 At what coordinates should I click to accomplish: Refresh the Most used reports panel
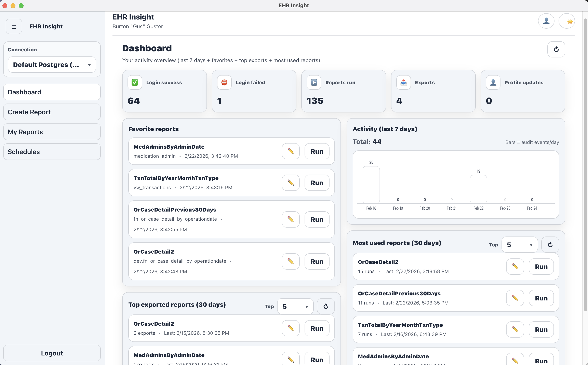pos(550,245)
